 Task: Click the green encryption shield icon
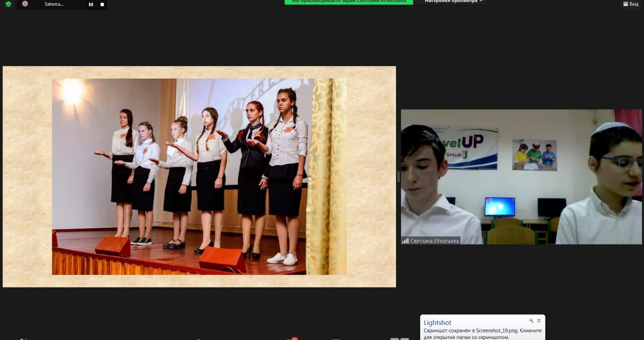click(x=8, y=4)
